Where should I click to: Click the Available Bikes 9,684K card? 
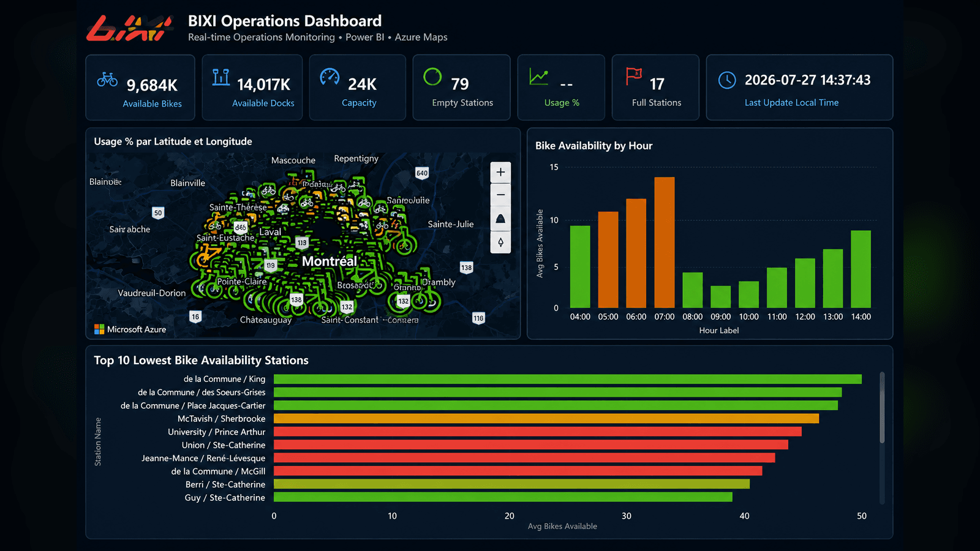point(140,88)
